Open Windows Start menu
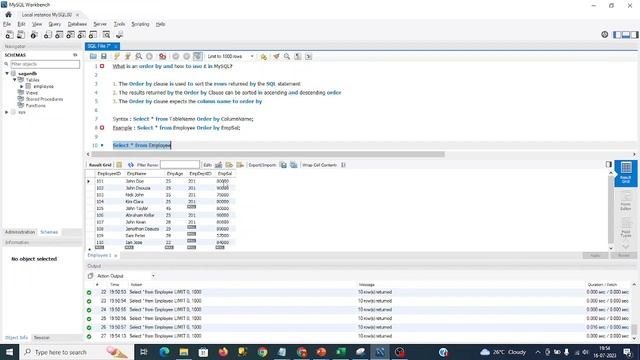Screen dimensions: 640x360 click(x=9, y=352)
